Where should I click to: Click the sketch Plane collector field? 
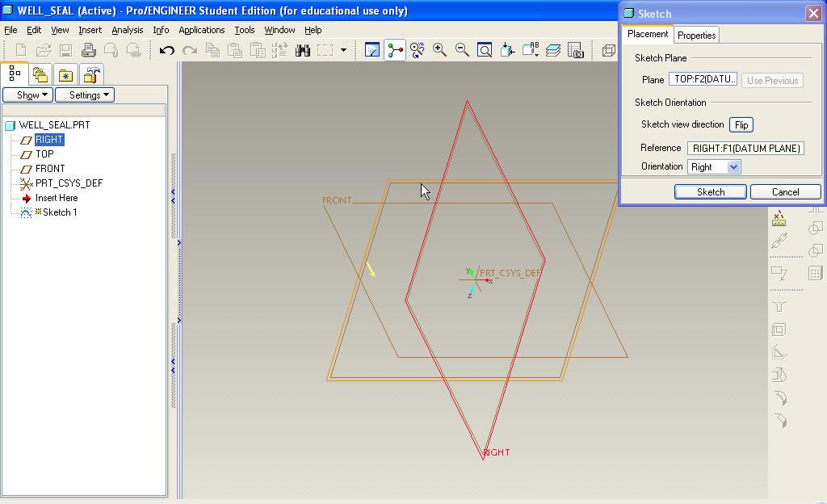703,79
